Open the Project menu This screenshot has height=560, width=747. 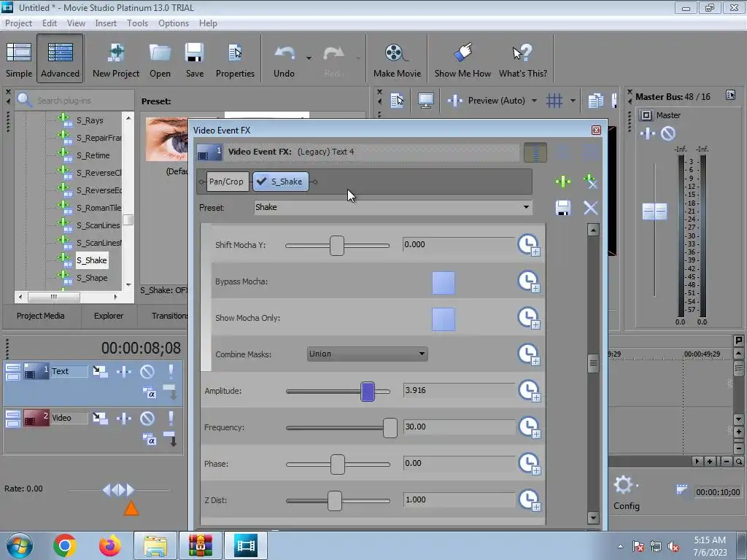[18, 23]
